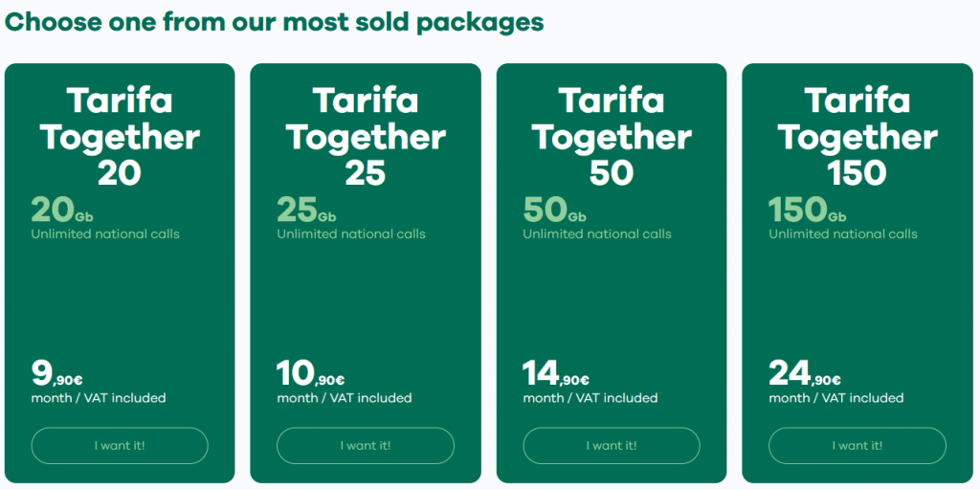Click the 14,90€ monthly price
Screen dimensions: 980x490
tap(556, 374)
